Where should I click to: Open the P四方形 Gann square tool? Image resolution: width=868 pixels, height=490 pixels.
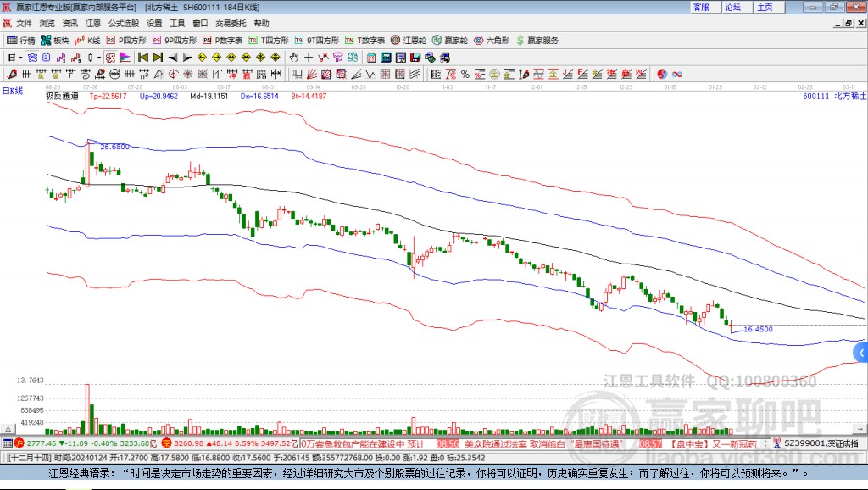click(x=126, y=41)
